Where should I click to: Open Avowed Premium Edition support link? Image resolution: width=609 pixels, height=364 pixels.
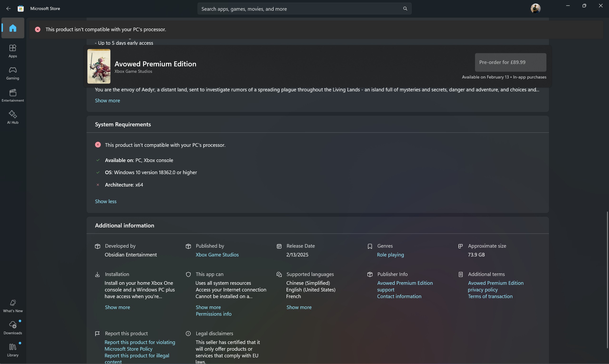[x=405, y=286]
